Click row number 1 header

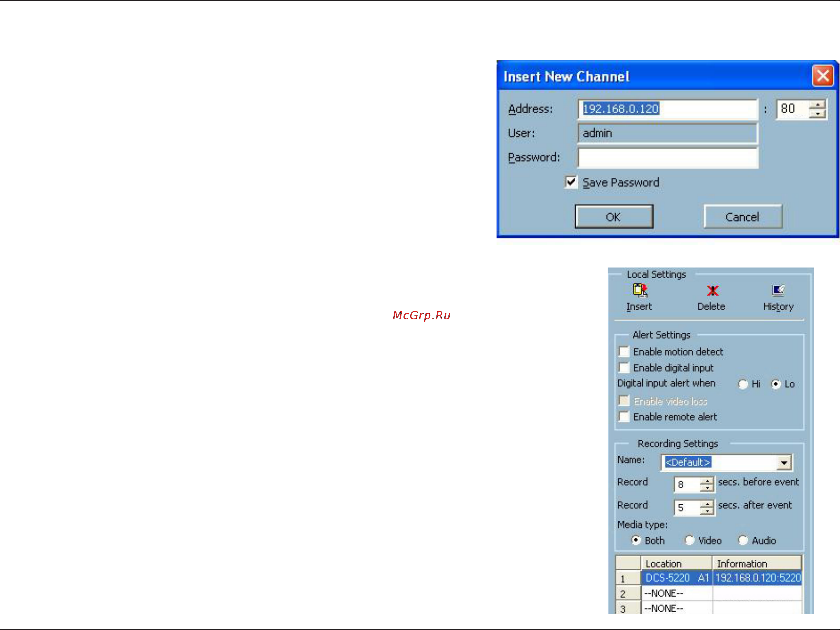coord(628,578)
